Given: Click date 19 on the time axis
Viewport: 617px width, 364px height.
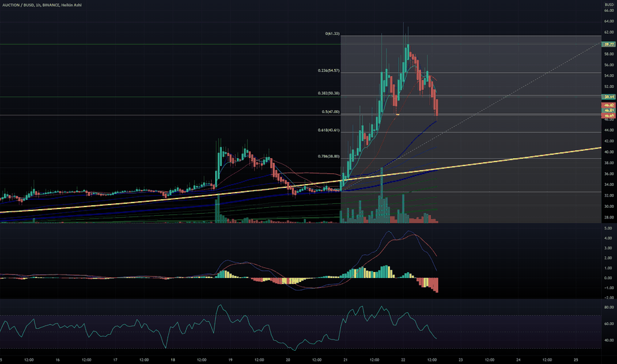Looking at the screenshot, I should (230, 360).
